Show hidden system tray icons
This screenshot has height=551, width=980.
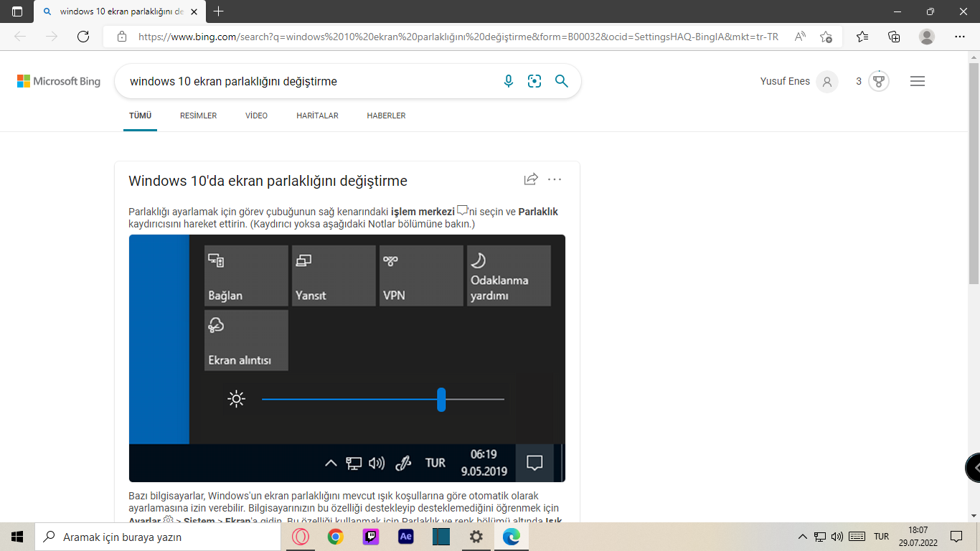[x=803, y=537]
